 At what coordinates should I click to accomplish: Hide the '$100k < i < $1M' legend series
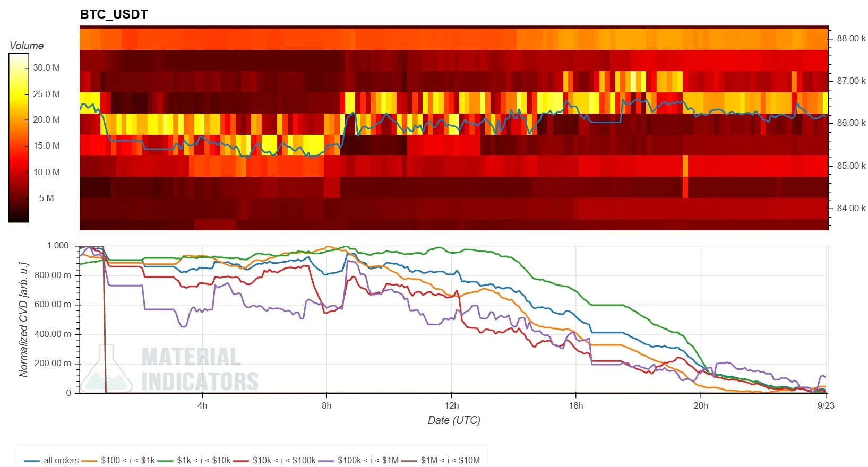click(x=359, y=460)
